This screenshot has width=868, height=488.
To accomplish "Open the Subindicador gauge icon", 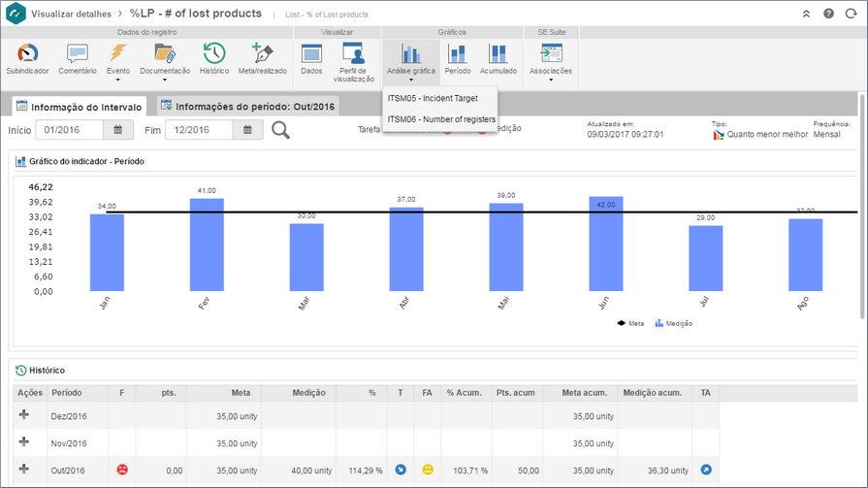I will coord(27,54).
